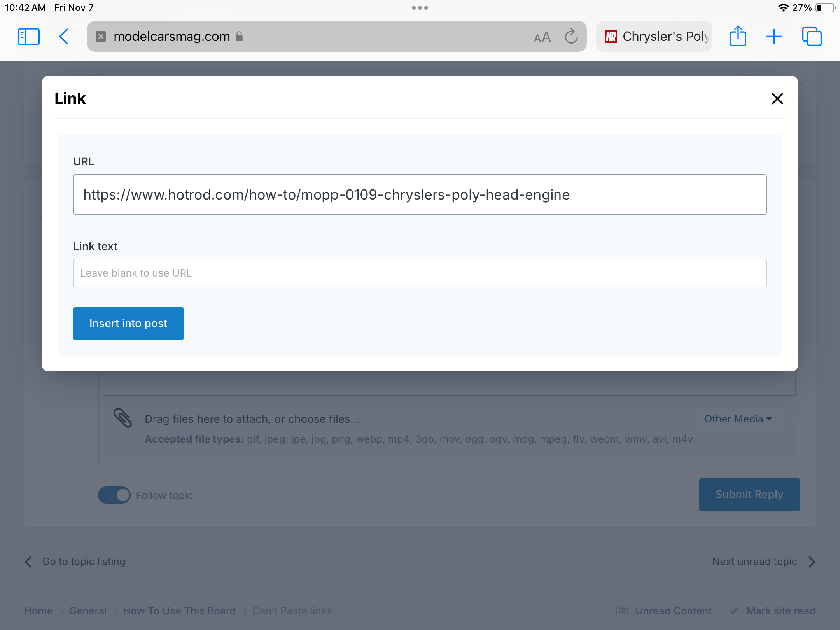Go back with the browser back arrow

coord(64,37)
